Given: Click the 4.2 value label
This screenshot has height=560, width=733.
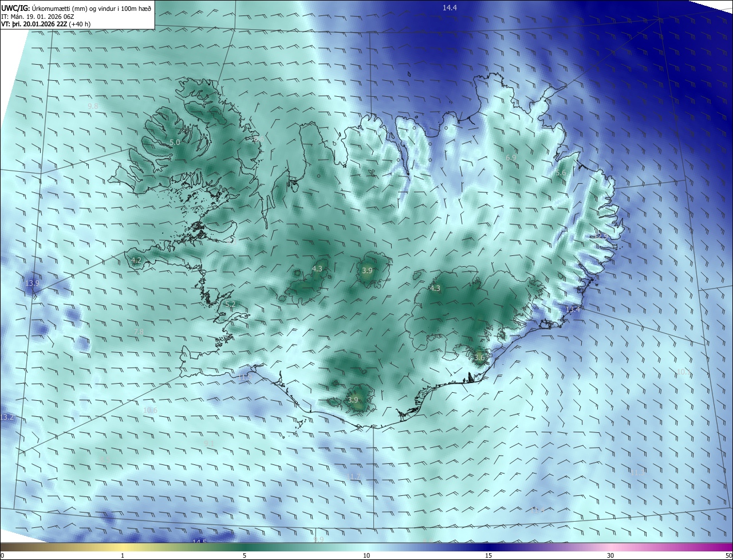Looking at the screenshot, I should (x=136, y=261).
